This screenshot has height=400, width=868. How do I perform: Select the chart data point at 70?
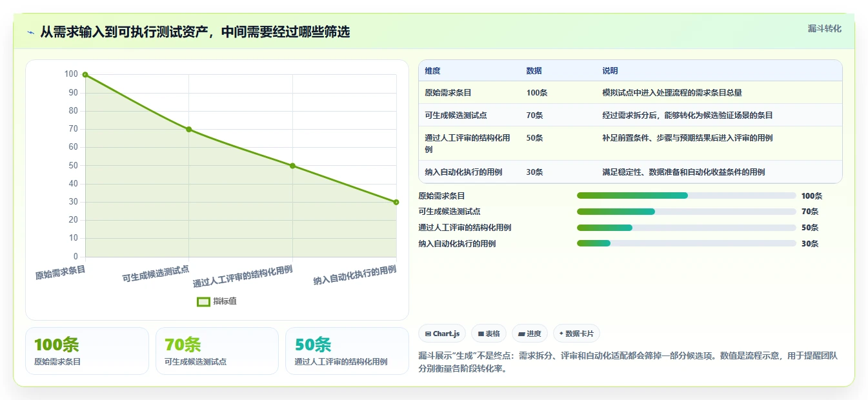(189, 129)
